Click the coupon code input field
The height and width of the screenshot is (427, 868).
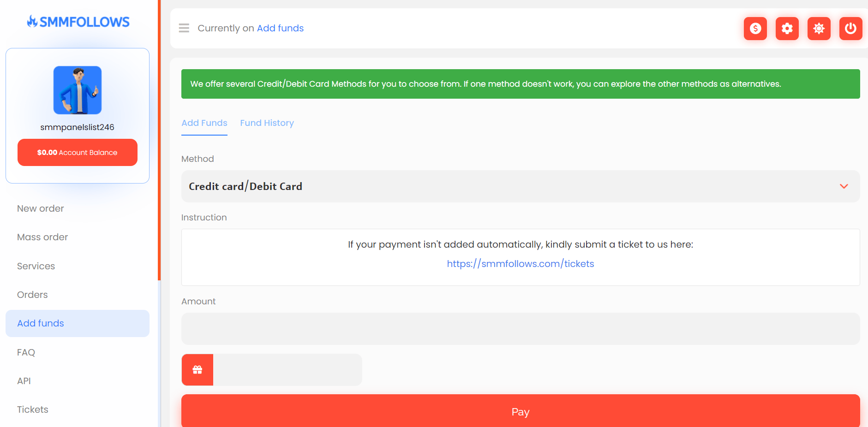pos(287,370)
